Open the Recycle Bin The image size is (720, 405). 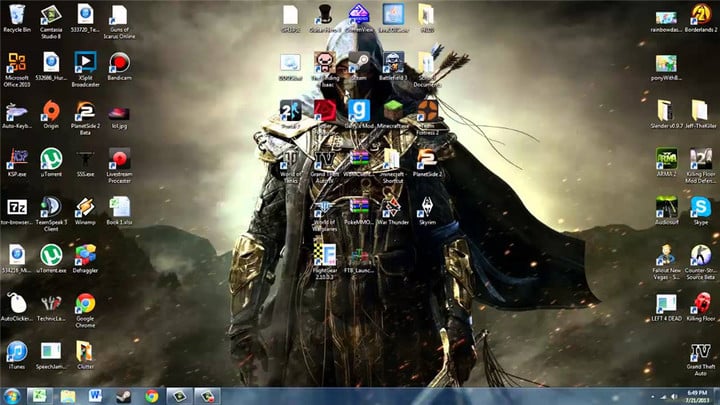(x=17, y=19)
